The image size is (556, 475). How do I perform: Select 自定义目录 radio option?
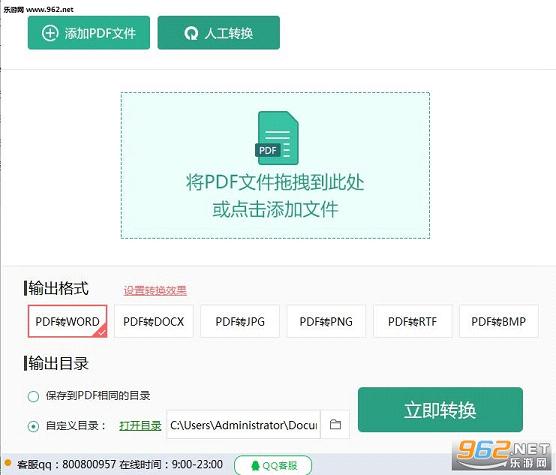tap(33, 426)
